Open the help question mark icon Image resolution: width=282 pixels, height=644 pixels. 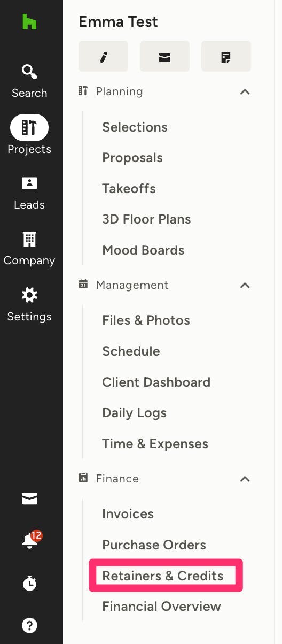29,625
